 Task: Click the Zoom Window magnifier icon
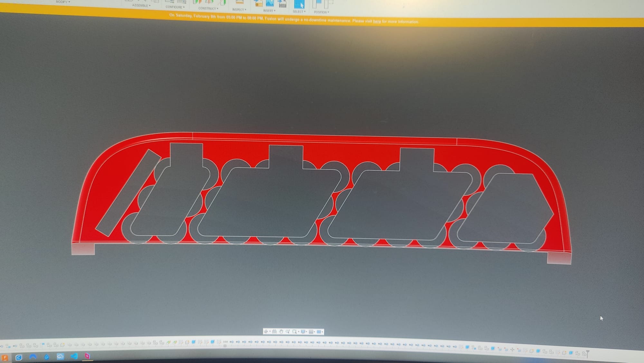[294, 331]
